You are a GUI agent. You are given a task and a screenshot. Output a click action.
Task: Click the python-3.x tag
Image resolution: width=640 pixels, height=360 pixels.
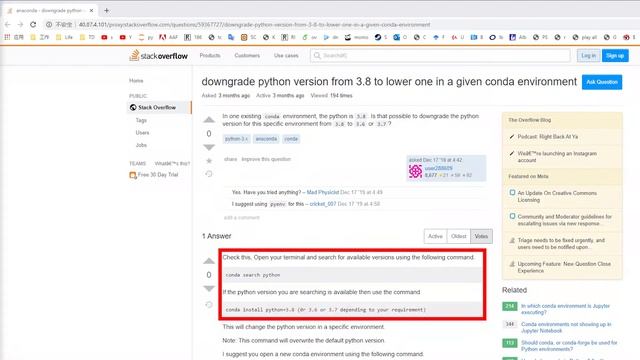(x=236, y=139)
